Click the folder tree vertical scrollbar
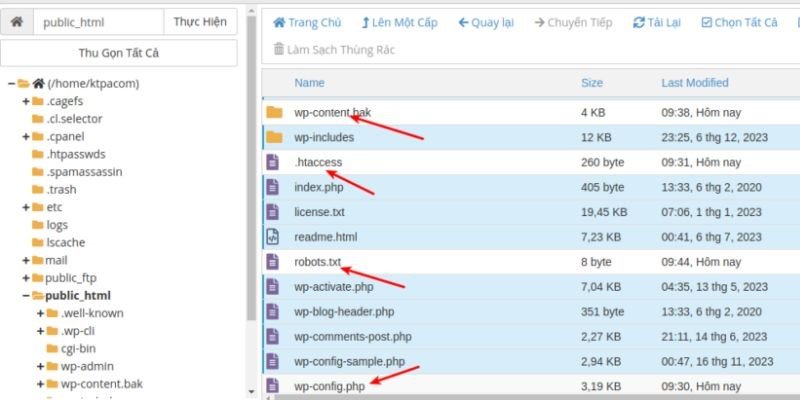 coord(252,168)
